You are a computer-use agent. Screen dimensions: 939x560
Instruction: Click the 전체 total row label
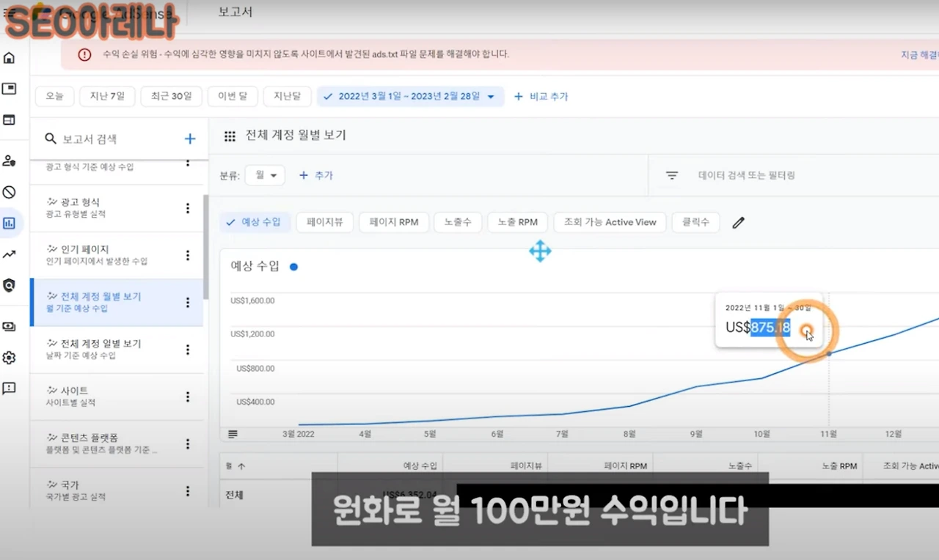(x=235, y=495)
